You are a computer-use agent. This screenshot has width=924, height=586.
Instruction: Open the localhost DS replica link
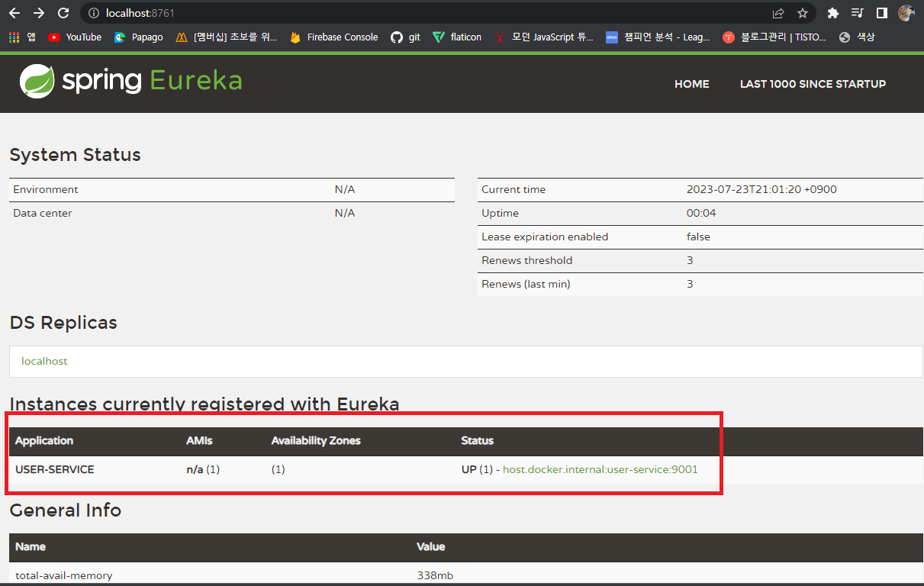pos(44,361)
